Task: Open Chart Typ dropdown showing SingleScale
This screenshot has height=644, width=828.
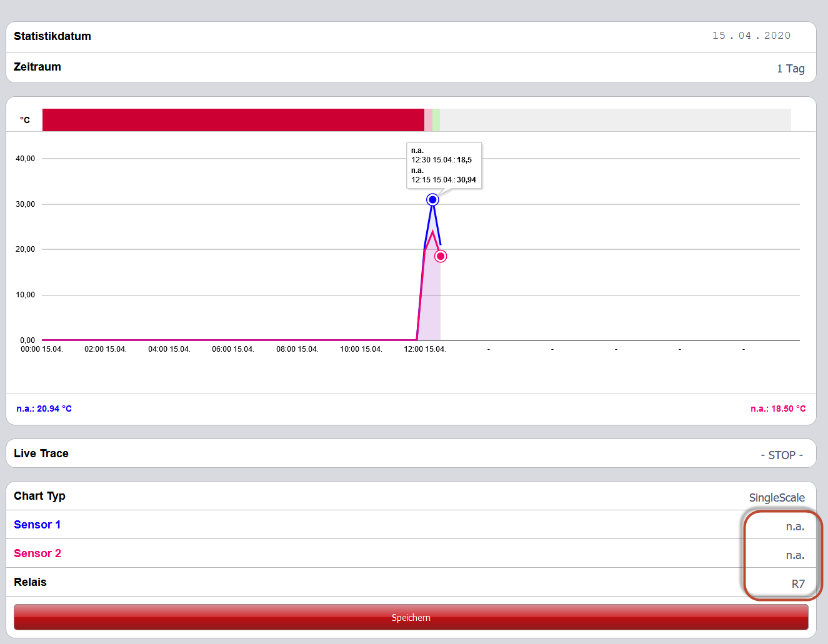Action: (x=777, y=497)
